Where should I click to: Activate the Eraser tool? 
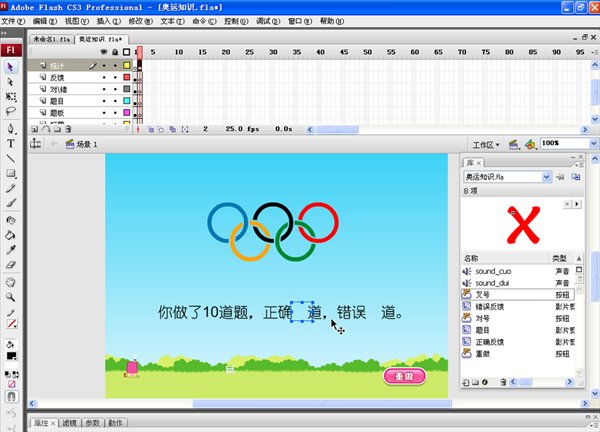click(11, 264)
